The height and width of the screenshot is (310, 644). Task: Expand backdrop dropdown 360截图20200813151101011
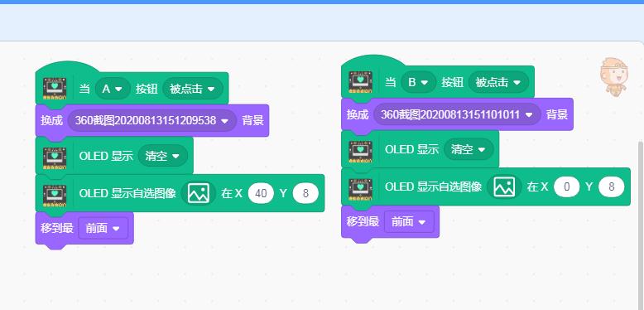point(457,114)
